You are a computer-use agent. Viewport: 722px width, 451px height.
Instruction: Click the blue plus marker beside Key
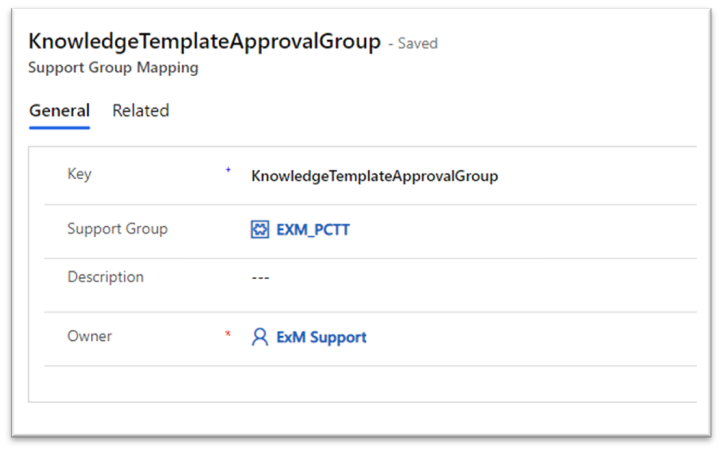[x=228, y=170]
